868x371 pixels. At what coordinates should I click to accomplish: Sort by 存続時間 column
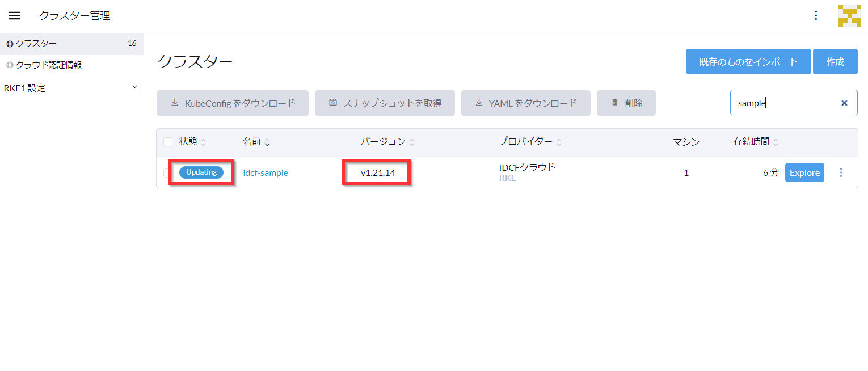point(756,142)
